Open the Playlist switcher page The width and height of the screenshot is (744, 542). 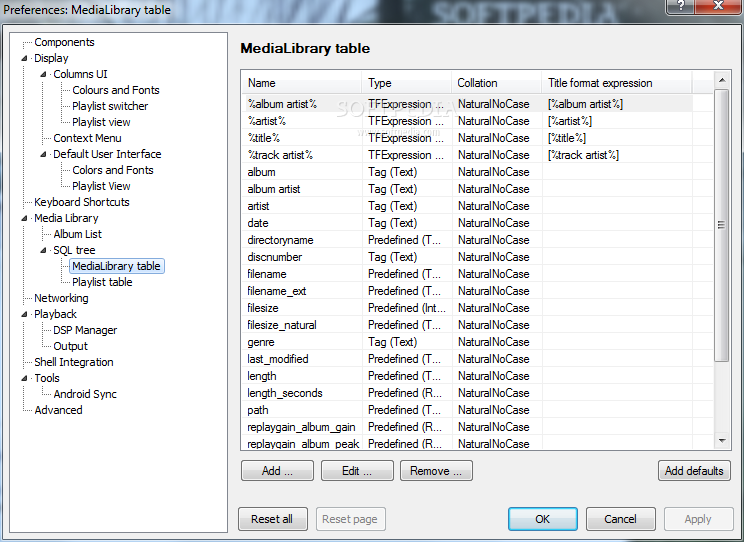tap(110, 106)
